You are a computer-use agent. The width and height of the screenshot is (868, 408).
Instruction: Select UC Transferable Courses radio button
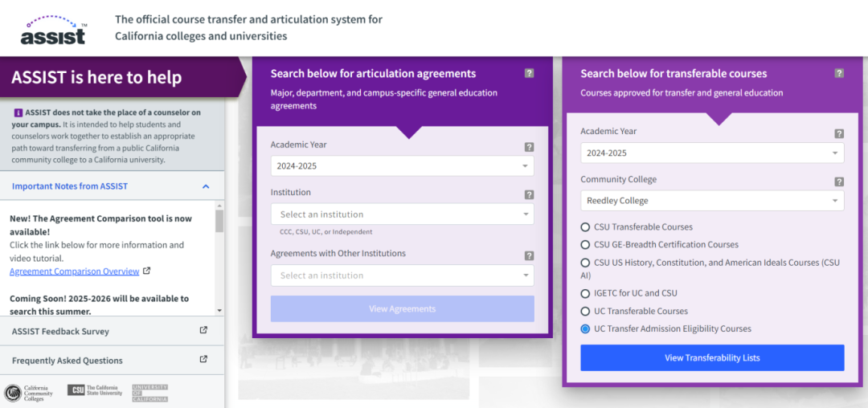[585, 311]
